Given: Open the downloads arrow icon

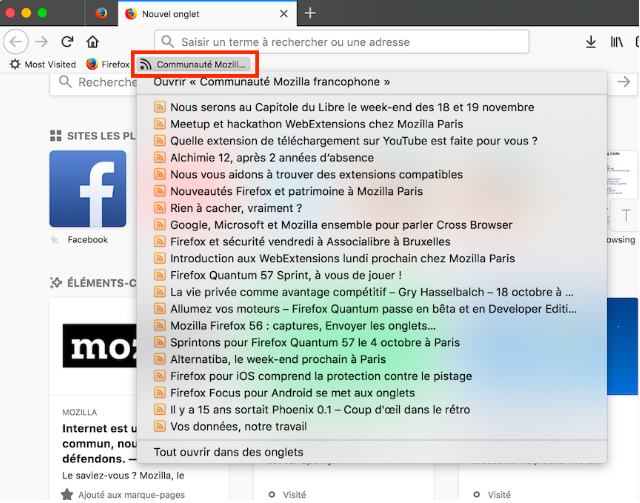Looking at the screenshot, I should [x=590, y=42].
